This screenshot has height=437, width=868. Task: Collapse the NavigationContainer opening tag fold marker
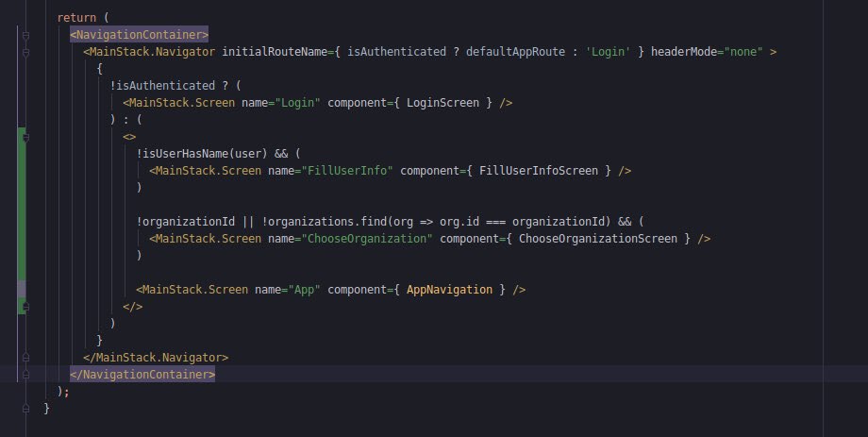point(25,36)
